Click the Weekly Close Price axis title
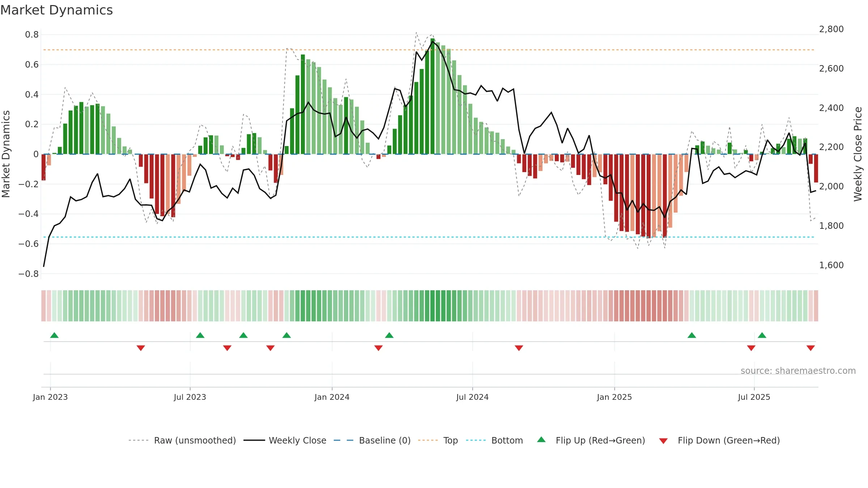Viewport: 868px width, 488px height. 858,154
